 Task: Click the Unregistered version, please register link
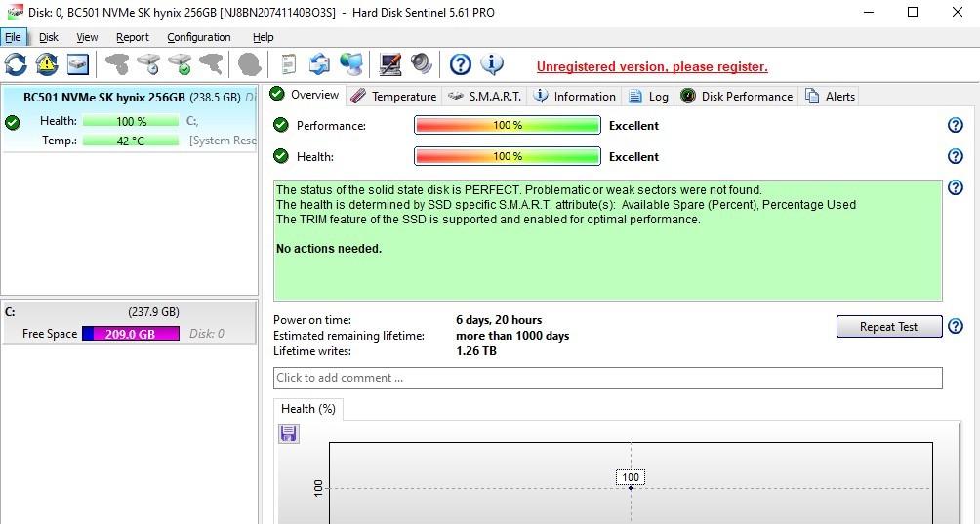point(652,66)
